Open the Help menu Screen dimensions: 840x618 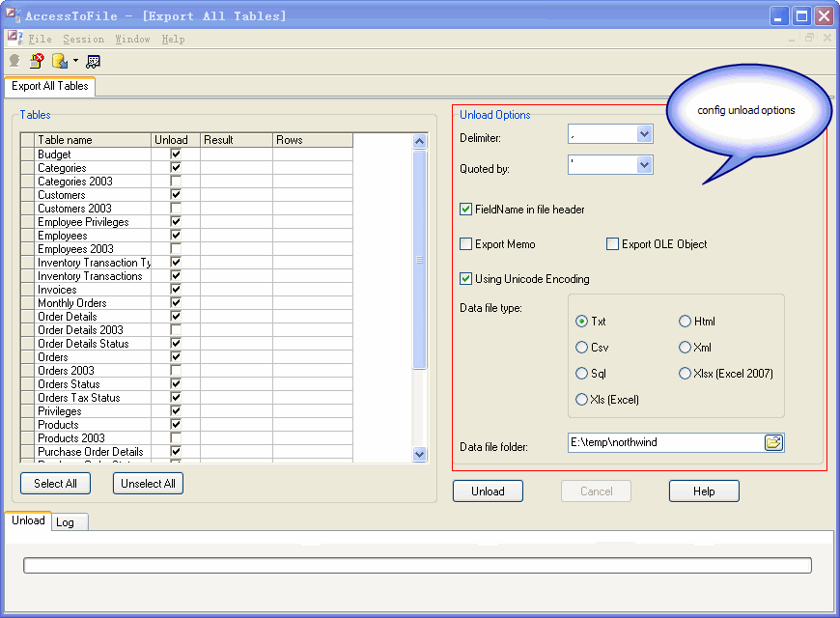[x=173, y=40]
